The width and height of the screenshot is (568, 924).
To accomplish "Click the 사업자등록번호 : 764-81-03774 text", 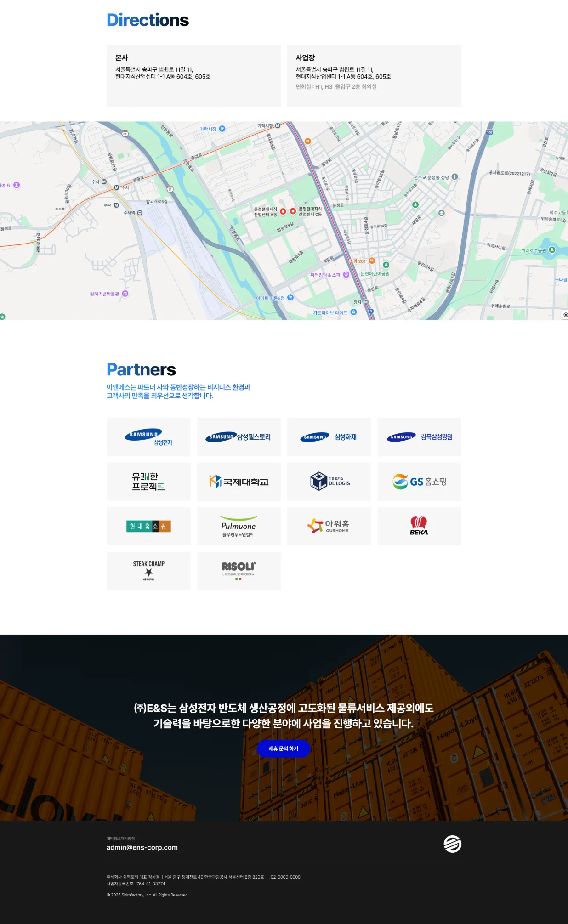I will [x=136, y=884].
